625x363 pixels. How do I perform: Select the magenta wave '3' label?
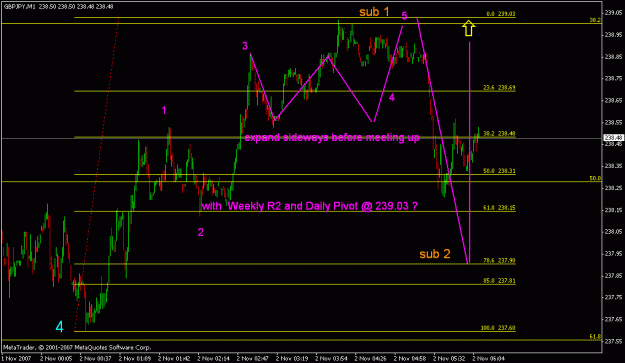[x=245, y=46]
